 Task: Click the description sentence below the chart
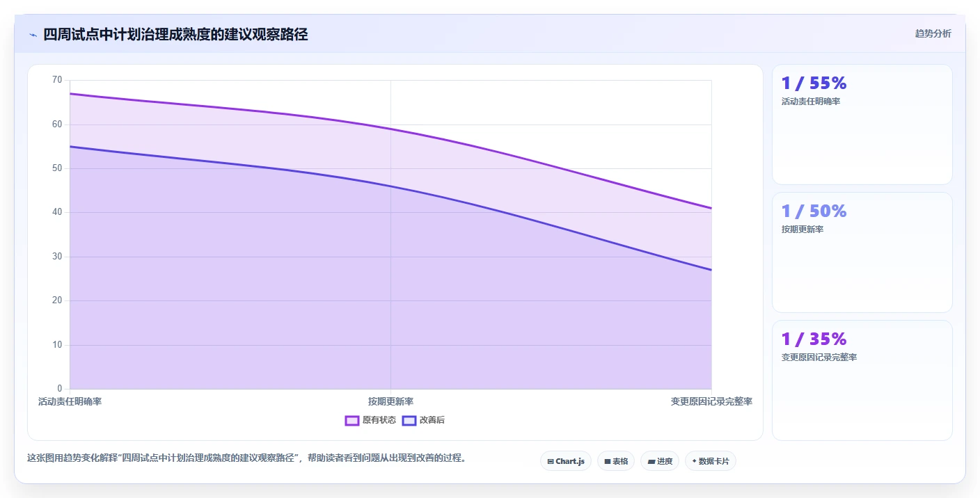[x=246, y=458]
